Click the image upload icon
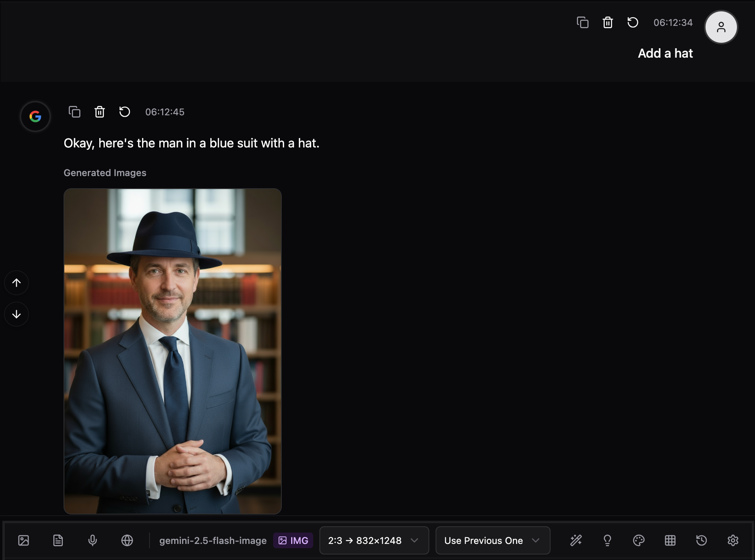 (24, 540)
